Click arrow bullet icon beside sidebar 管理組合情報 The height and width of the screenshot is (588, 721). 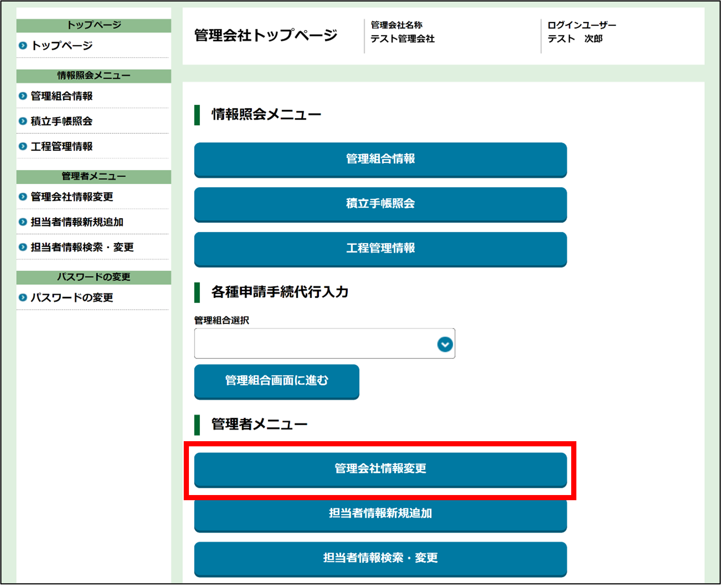tap(23, 96)
